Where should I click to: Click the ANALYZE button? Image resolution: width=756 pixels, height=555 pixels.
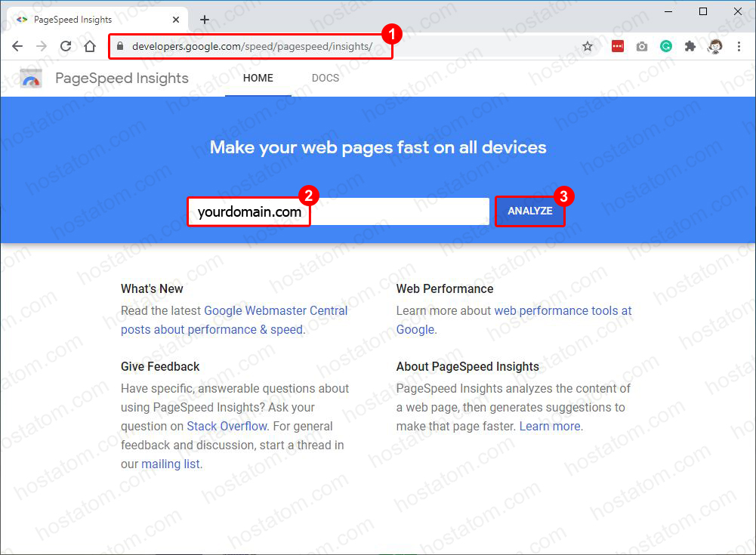coord(530,211)
